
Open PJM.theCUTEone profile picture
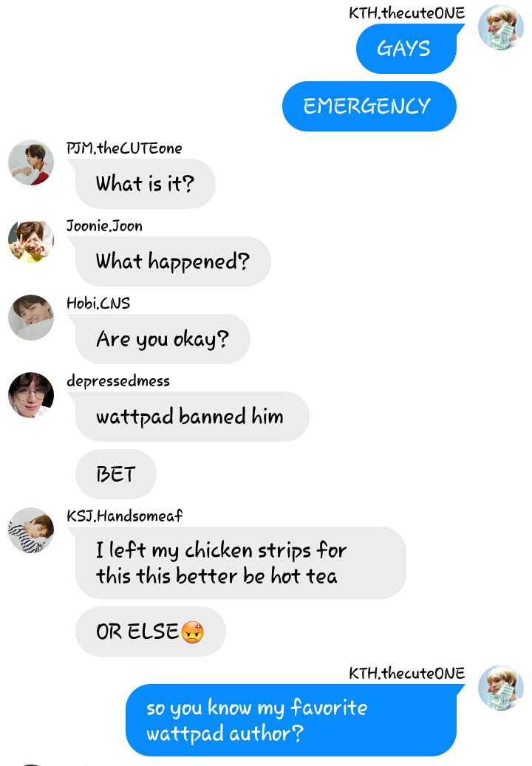pyautogui.click(x=31, y=163)
